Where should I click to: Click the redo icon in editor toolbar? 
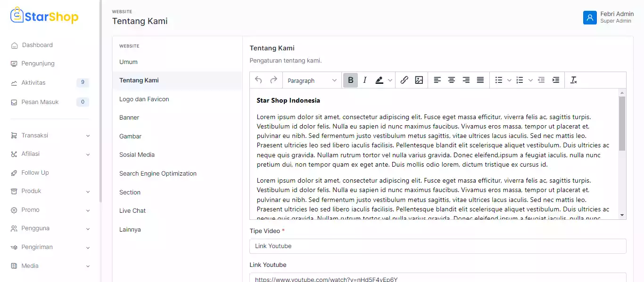(x=273, y=80)
